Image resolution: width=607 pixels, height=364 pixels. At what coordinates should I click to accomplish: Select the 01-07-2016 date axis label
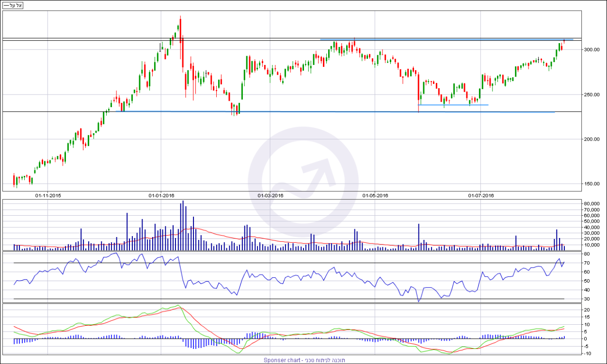point(480,195)
